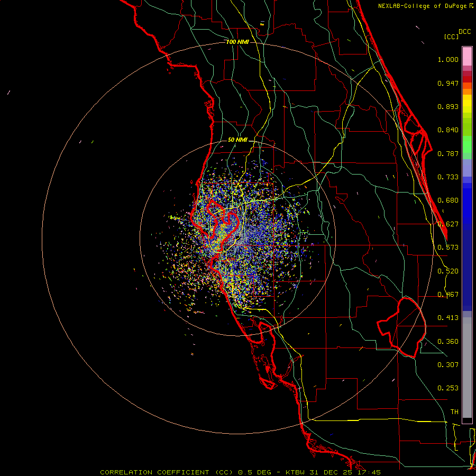The height and width of the screenshot is (476, 476).
Task: Select the 1.000 value on the scale
Action: (448, 59)
